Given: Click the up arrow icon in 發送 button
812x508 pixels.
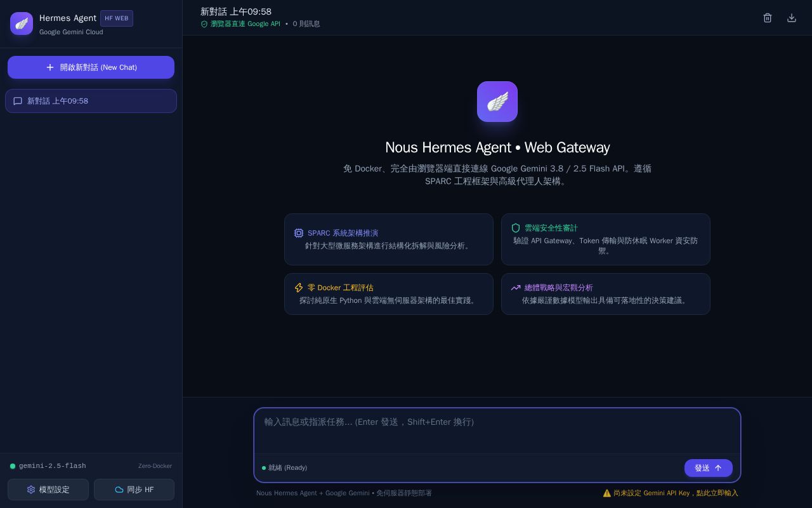Looking at the screenshot, I should point(718,468).
